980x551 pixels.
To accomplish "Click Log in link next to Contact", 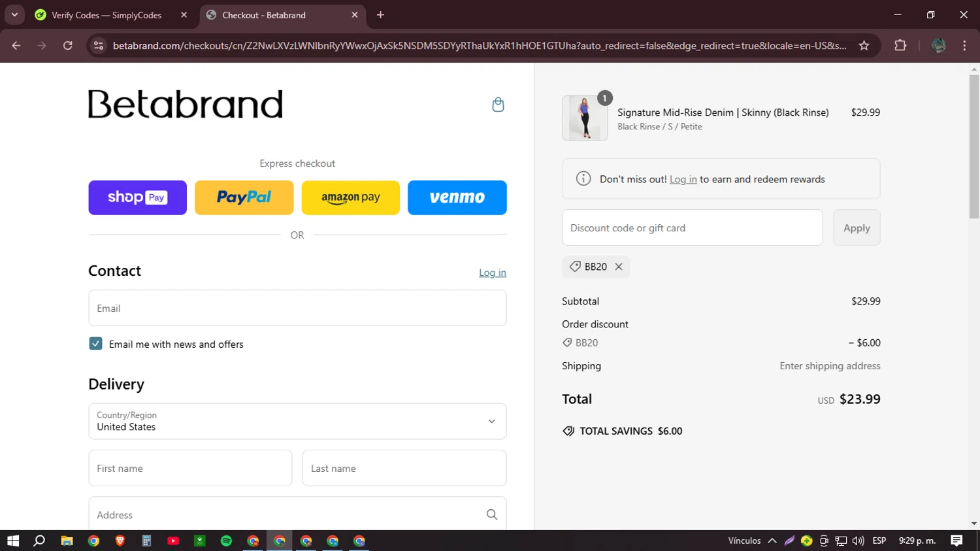I will (x=493, y=273).
